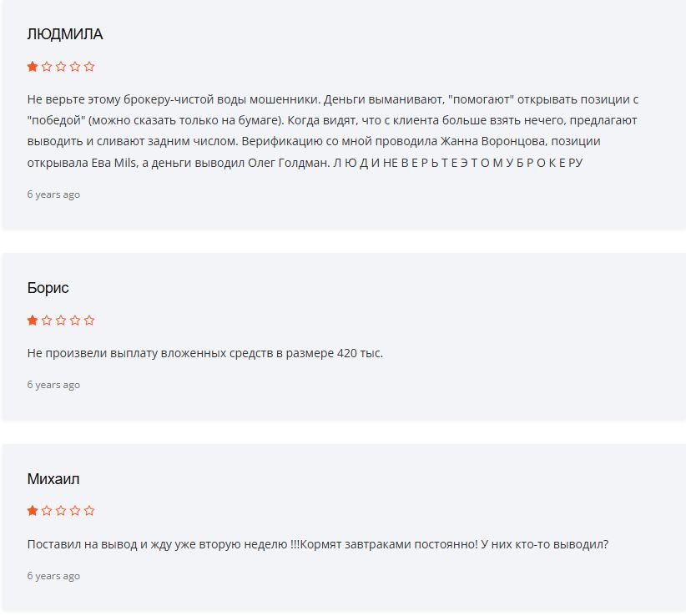Click the fourth star in ЛЮДМИЛА's rating

tap(75, 67)
